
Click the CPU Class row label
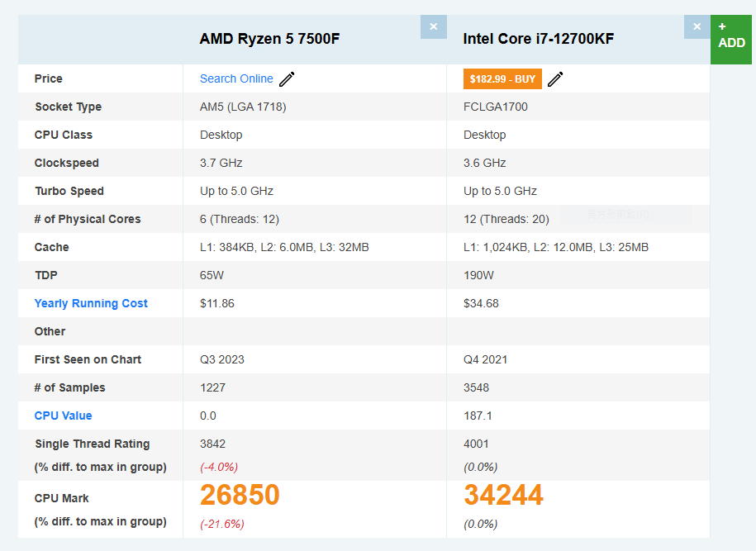[63, 135]
